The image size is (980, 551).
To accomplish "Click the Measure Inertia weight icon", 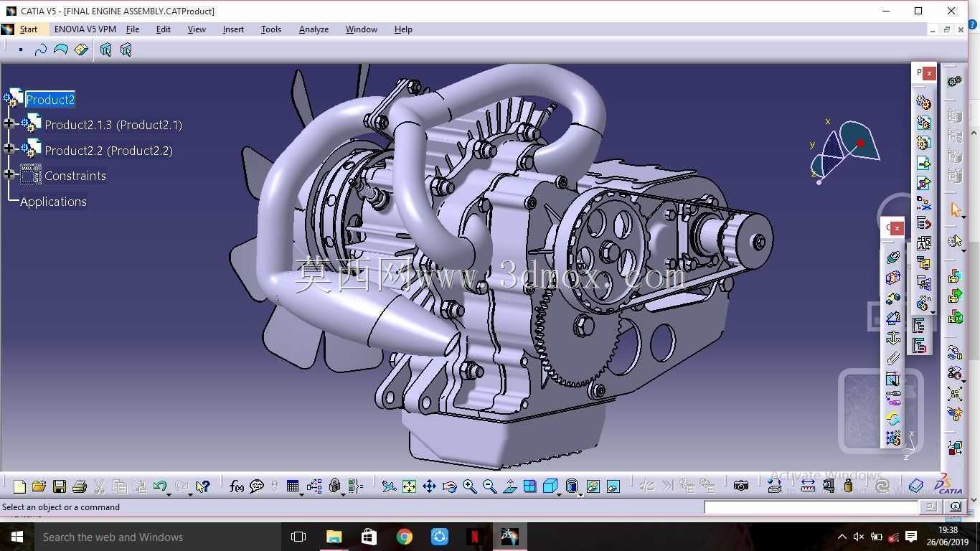I will pos(848,486).
